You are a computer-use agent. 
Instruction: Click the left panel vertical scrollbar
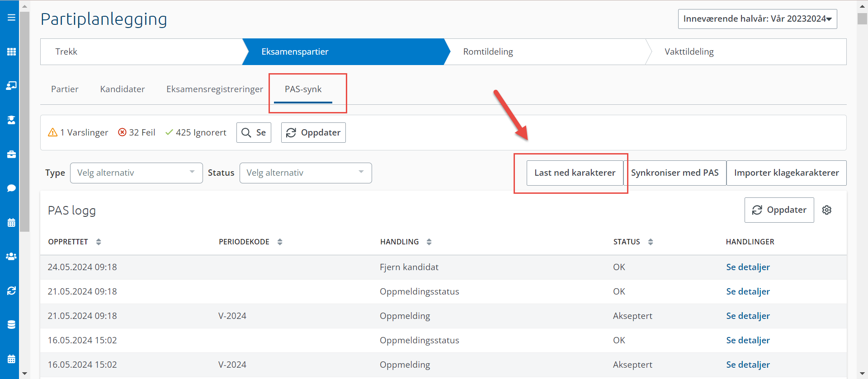(x=25, y=122)
